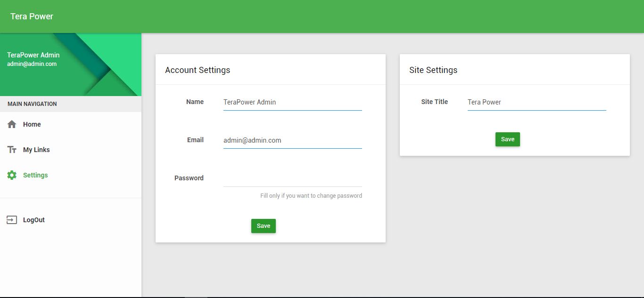The image size is (644, 298).
Task: Click the Home icon in the sidebar
Action: coord(12,124)
